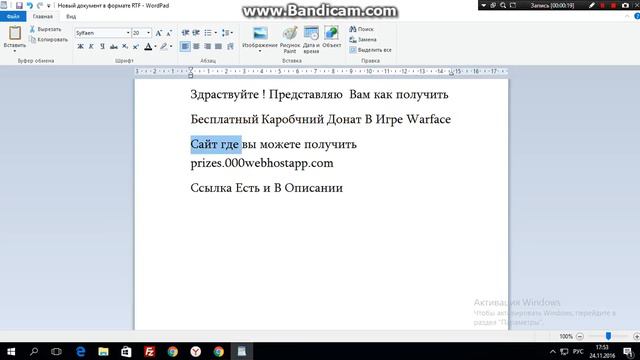
Task: Toggle bold Ж formatting
Action: point(80,47)
